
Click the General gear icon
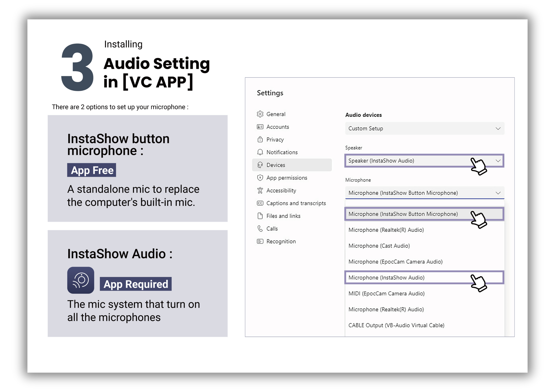(260, 114)
